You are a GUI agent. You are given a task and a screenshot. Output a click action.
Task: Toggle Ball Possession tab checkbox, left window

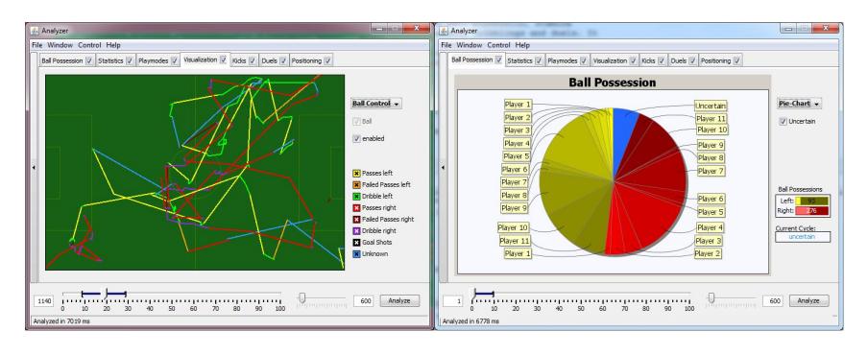tap(89, 60)
